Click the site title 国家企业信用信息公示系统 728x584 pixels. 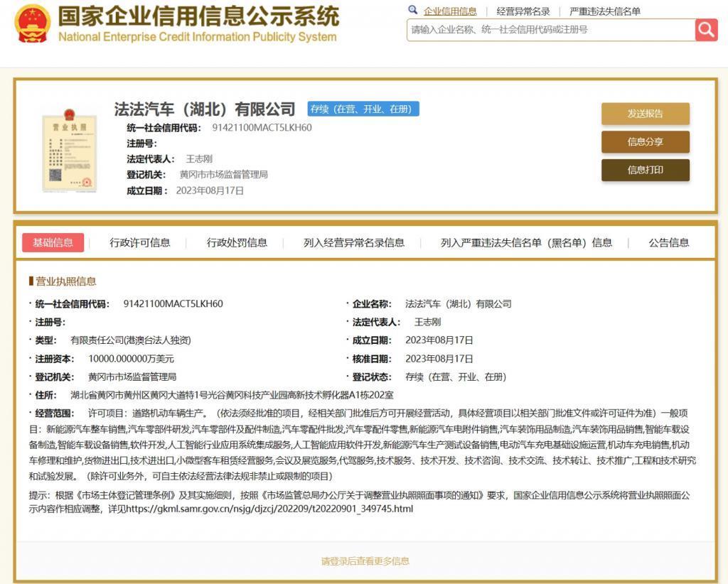[x=199, y=16]
